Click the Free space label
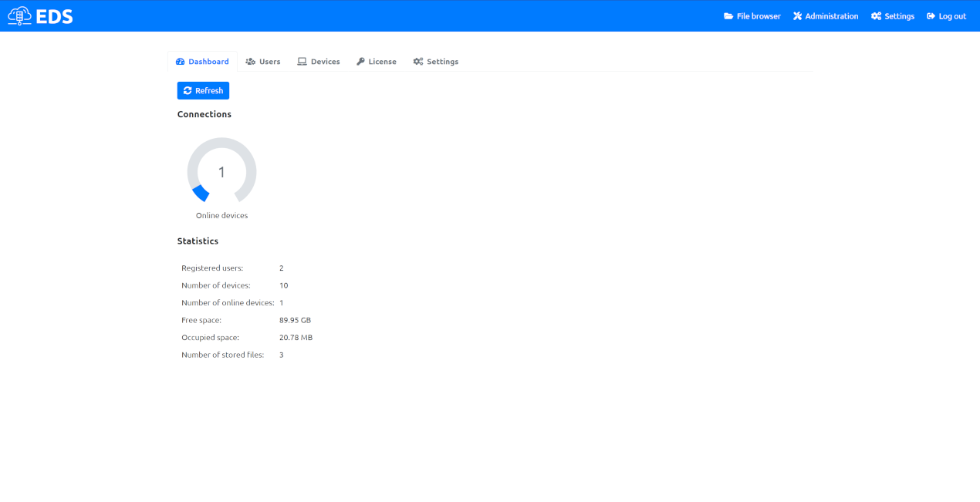Screen dimensions: 980x502 [201, 320]
